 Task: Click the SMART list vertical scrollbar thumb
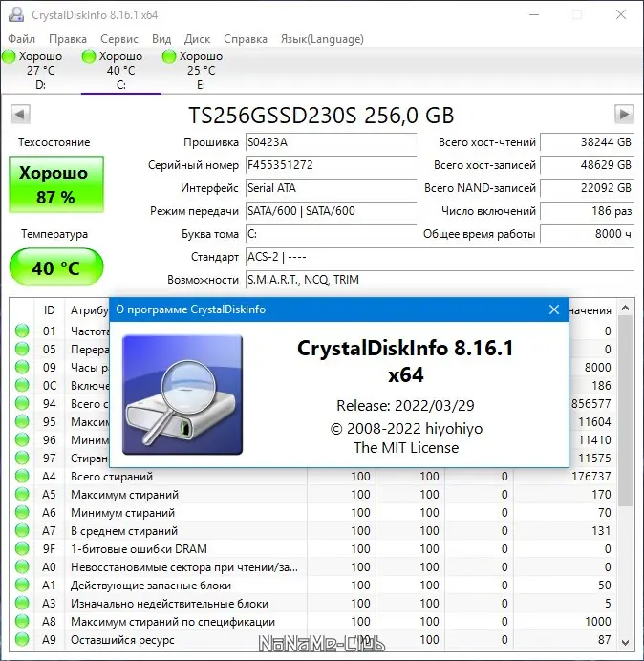click(626, 411)
